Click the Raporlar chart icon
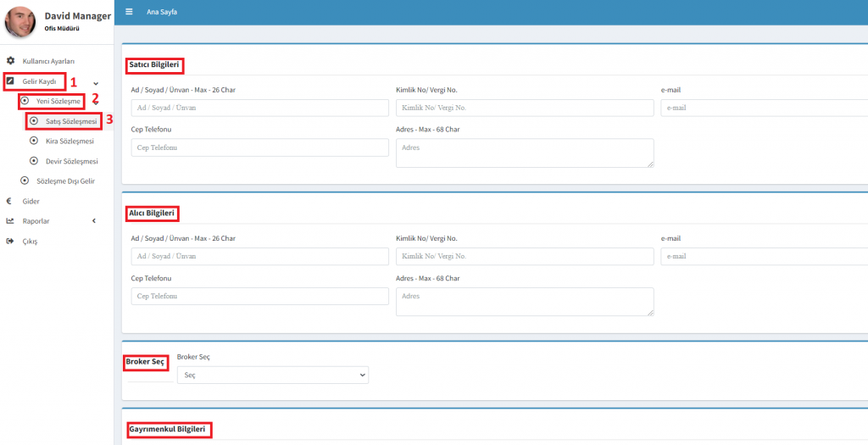 pyautogui.click(x=10, y=221)
